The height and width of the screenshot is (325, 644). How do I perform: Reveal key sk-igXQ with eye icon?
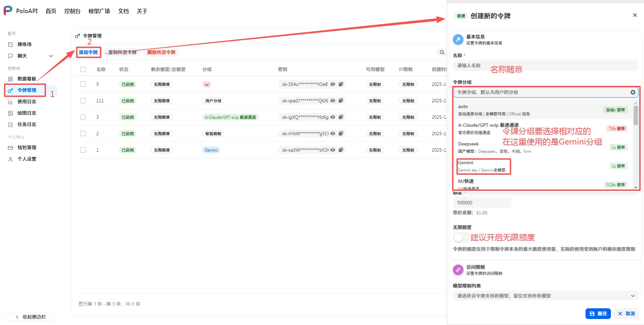pos(333,117)
